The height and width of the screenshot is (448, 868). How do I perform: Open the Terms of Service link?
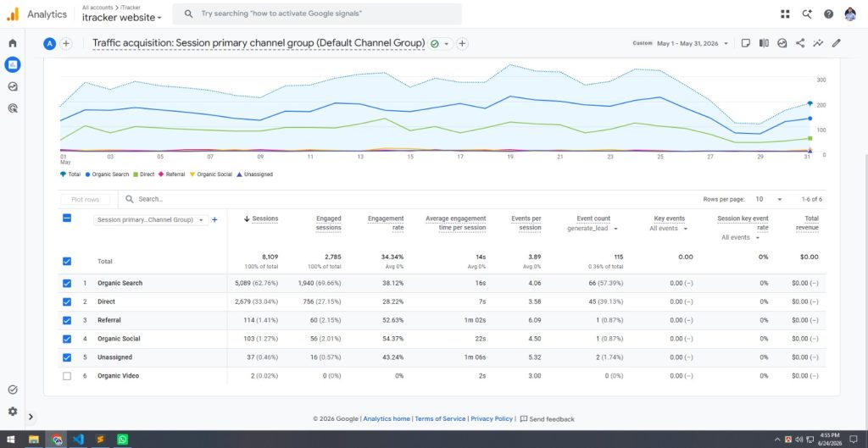click(440, 418)
